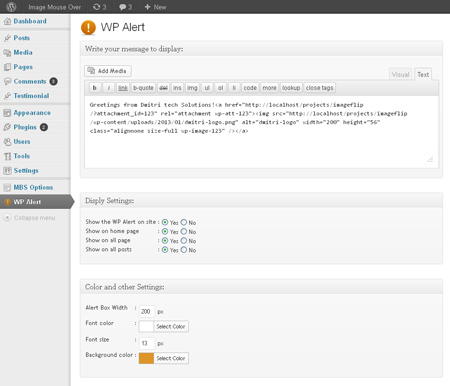Click the b-quote quicktag button
Viewport: 450px width, 386px height.
coord(143,88)
